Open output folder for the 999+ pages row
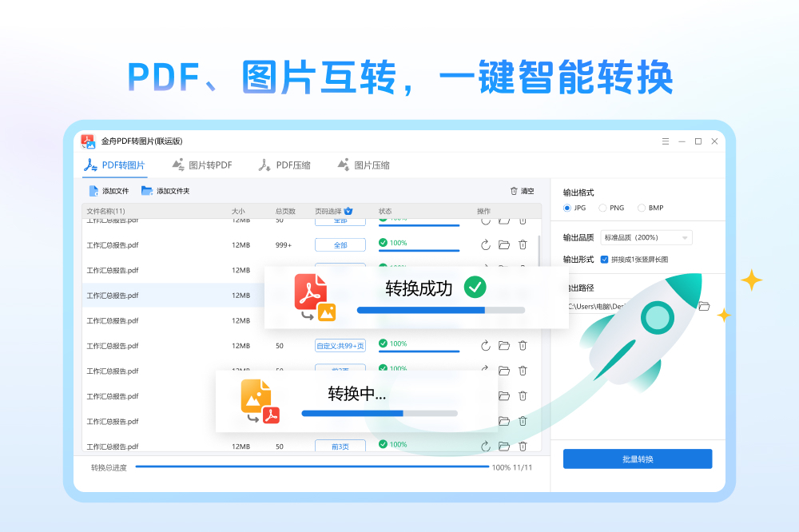The height and width of the screenshot is (532, 799). pyautogui.click(x=504, y=245)
